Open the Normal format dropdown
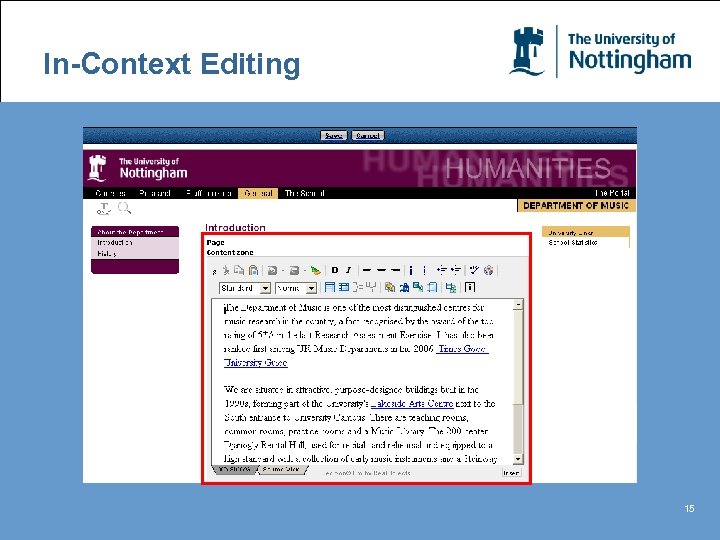Viewport: 720px width, 540px height. 296,288
